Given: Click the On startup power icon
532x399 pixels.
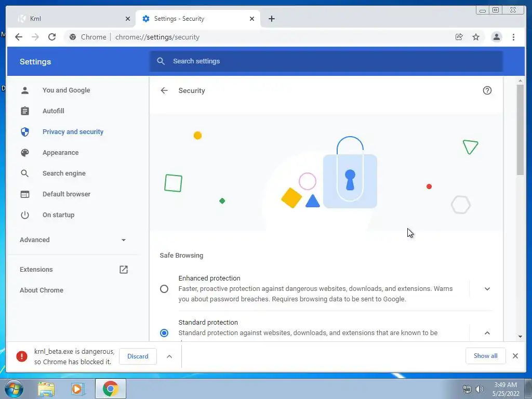Looking at the screenshot, I should (25, 215).
